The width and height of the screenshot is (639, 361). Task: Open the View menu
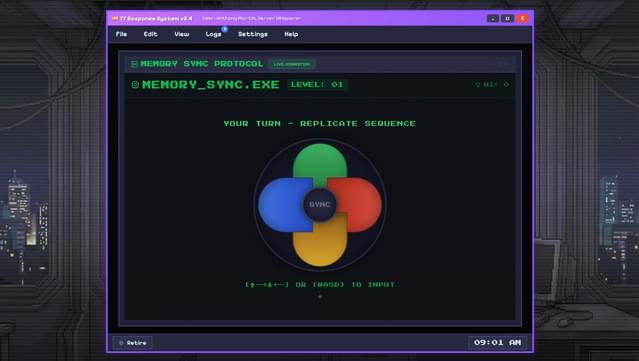coord(182,34)
